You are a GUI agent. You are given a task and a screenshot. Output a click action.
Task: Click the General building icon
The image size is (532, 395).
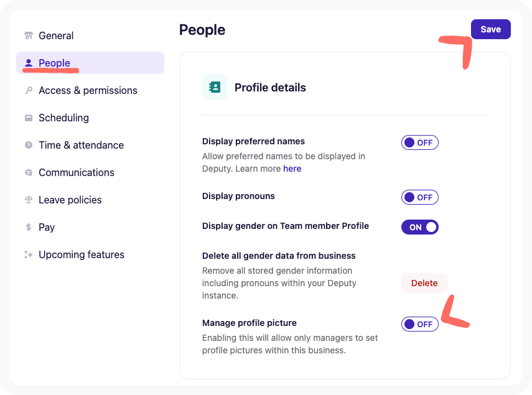tap(27, 35)
